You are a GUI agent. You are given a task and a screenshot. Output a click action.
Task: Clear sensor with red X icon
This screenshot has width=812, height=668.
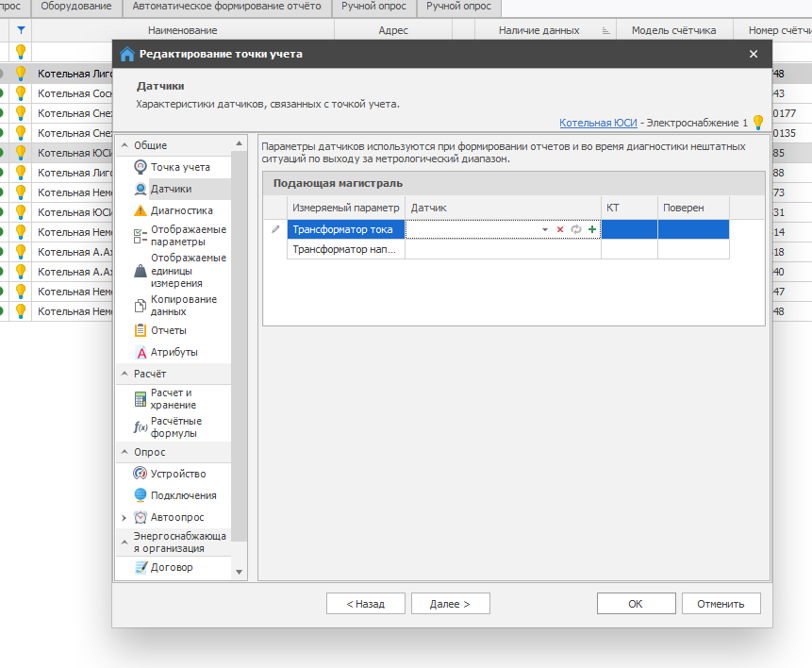tap(560, 229)
